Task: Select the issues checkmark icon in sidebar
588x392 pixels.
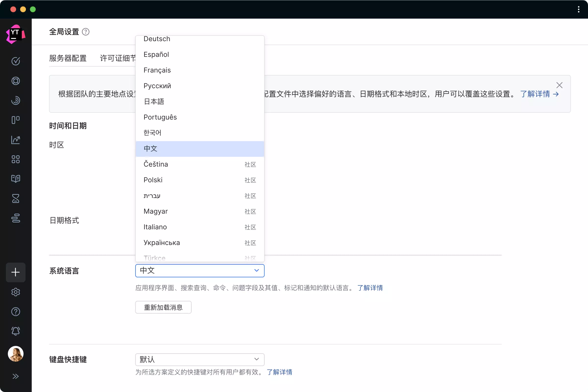Action: [15, 61]
